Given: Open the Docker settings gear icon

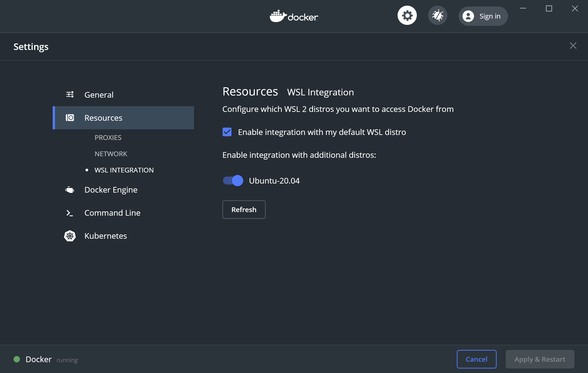Looking at the screenshot, I should pos(407,15).
